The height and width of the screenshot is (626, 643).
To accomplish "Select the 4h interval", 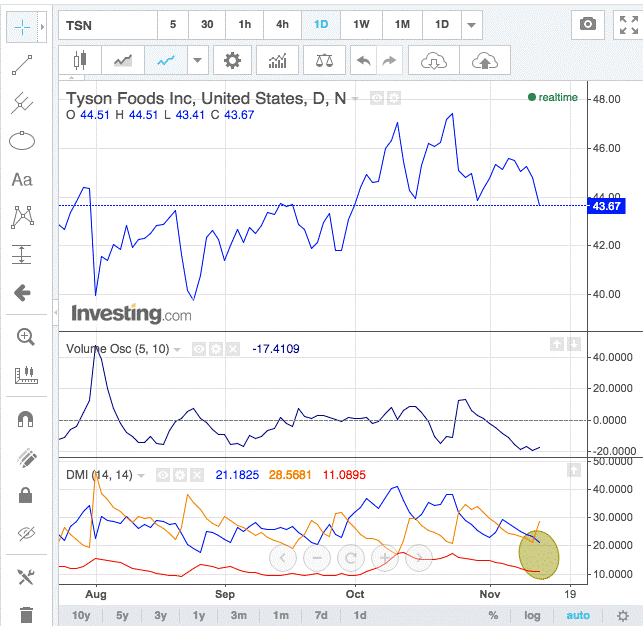I will [283, 25].
